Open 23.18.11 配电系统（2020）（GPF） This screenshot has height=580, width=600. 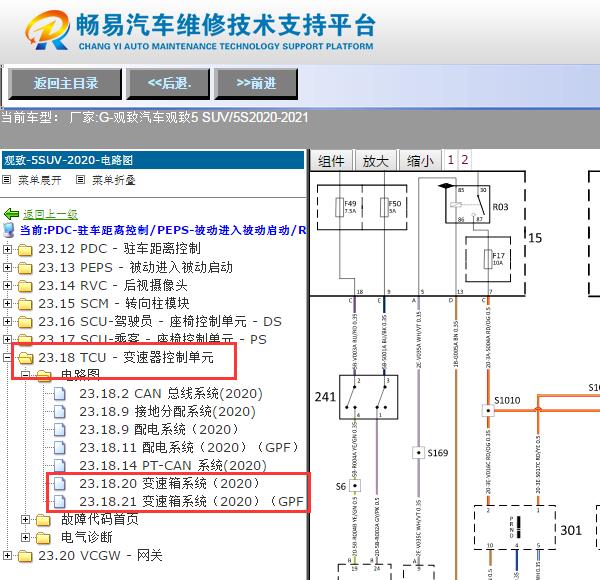click(x=190, y=447)
